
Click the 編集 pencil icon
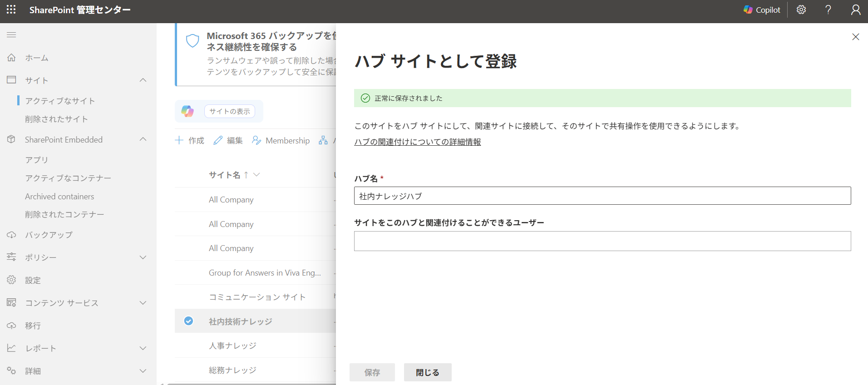click(x=218, y=140)
